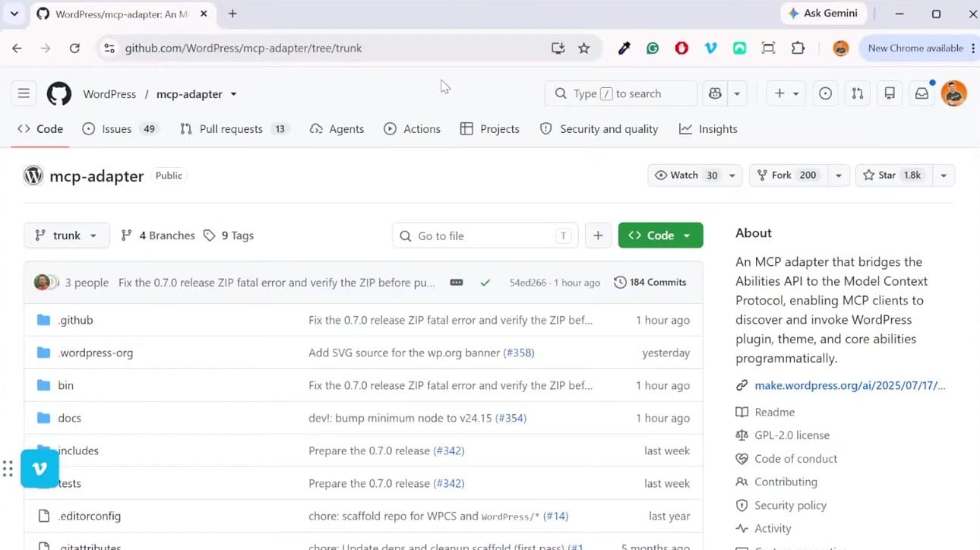Open Fork options dropdown arrow

(838, 175)
